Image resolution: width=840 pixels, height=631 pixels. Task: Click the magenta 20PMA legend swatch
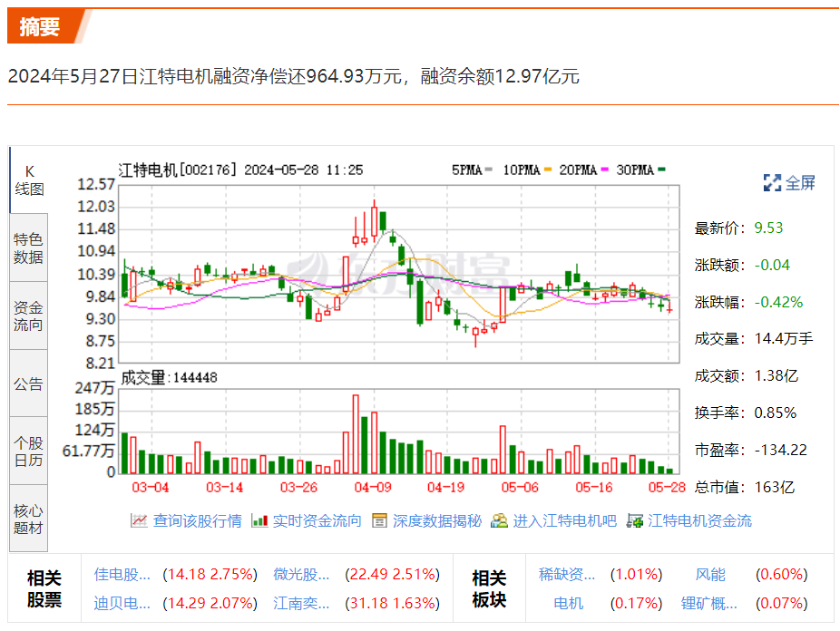(x=604, y=170)
